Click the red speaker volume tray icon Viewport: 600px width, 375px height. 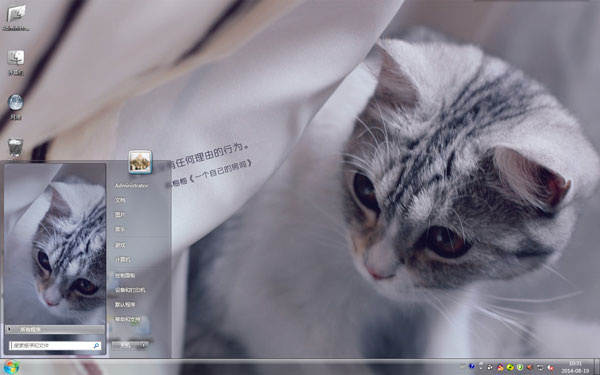coord(530,367)
